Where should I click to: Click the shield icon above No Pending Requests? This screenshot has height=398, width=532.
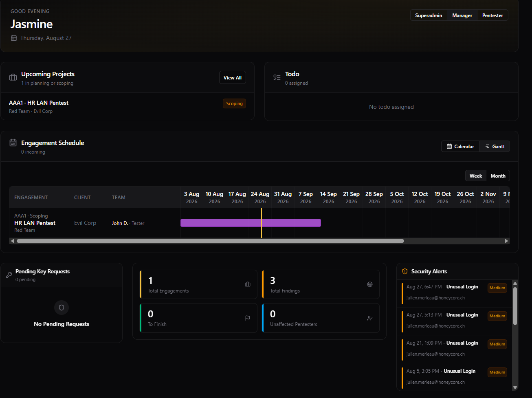62,308
